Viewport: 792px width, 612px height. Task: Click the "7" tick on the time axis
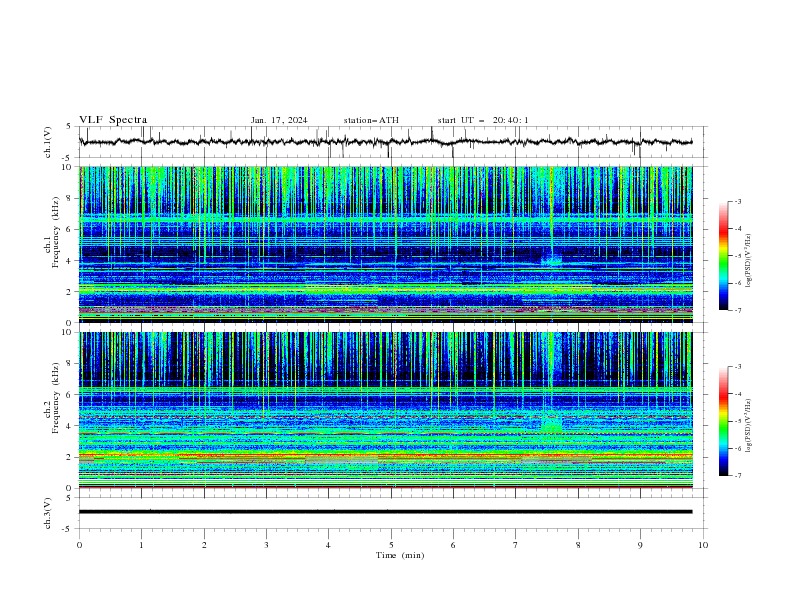click(x=516, y=545)
